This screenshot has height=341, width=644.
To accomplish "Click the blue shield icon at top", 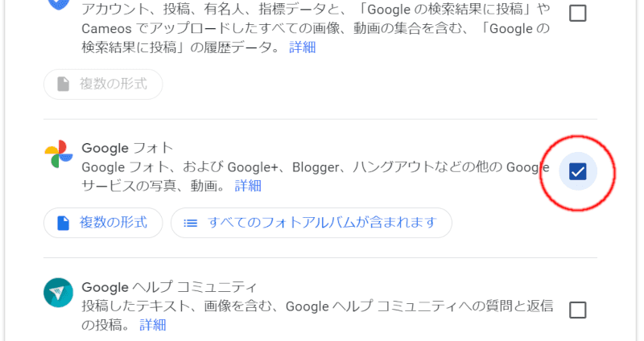I will tap(58, 4).
